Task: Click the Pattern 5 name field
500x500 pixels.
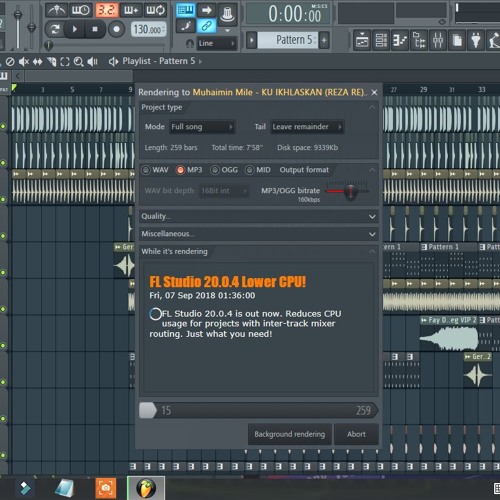Action: (x=288, y=40)
